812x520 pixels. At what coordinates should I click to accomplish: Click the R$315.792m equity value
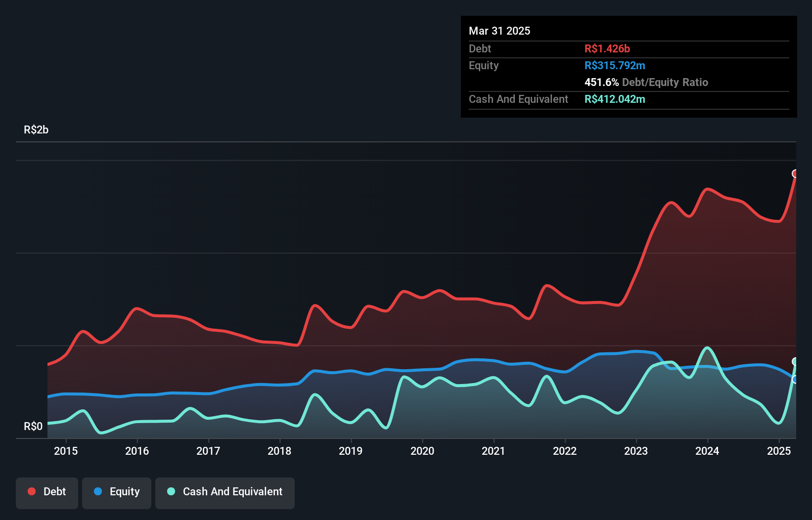click(x=615, y=65)
